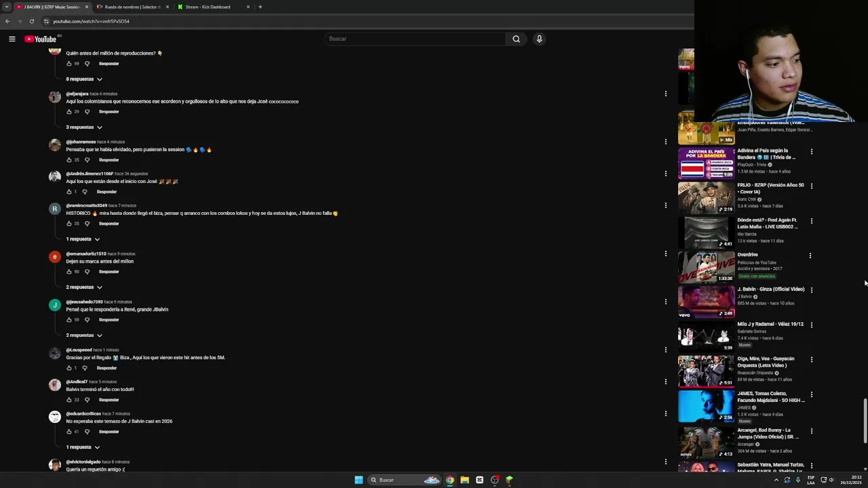Open options menu for @eduardocriticas comment
This screenshot has width=868, height=488.
point(665,413)
